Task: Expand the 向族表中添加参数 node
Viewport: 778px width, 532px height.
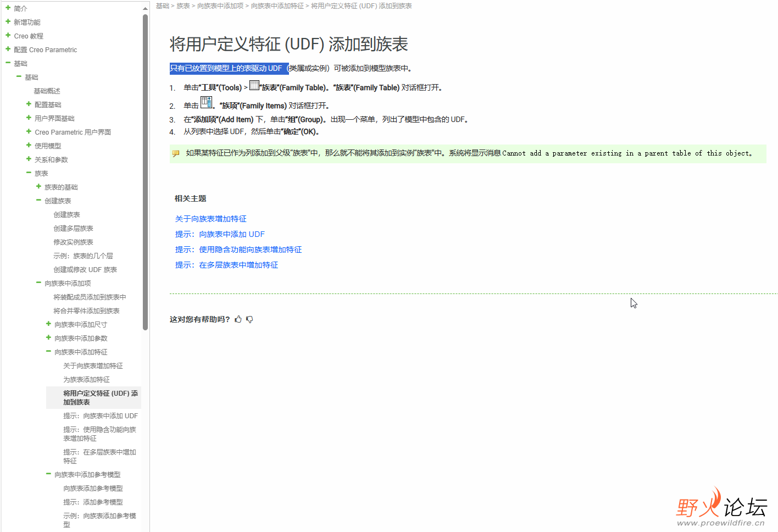Action: [48, 337]
